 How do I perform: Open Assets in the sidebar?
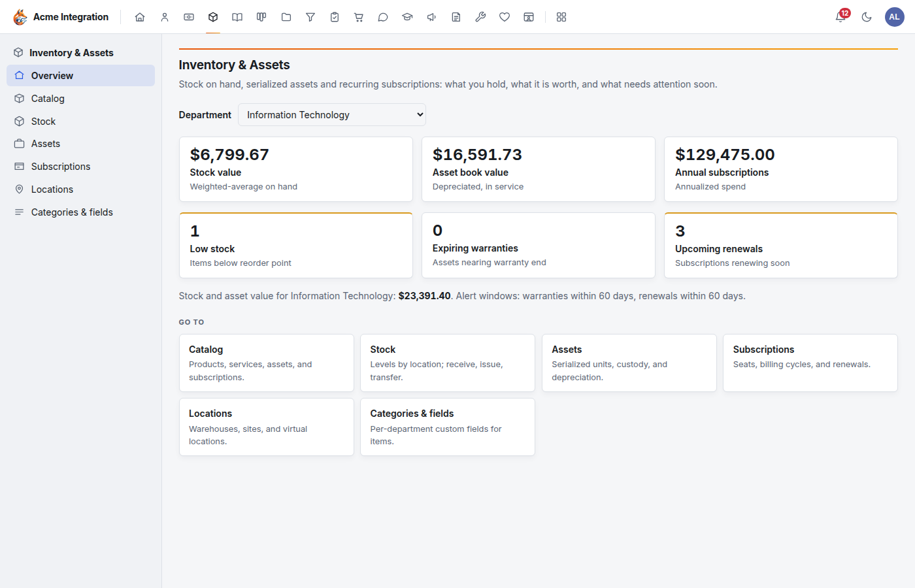[x=80, y=144]
